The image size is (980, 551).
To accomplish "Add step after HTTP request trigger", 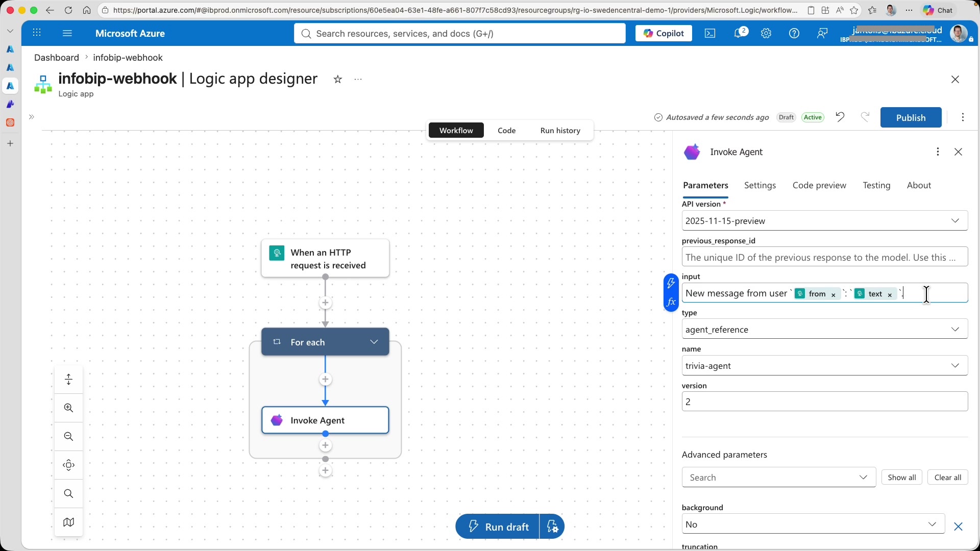I will pyautogui.click(x=325, y=303).
